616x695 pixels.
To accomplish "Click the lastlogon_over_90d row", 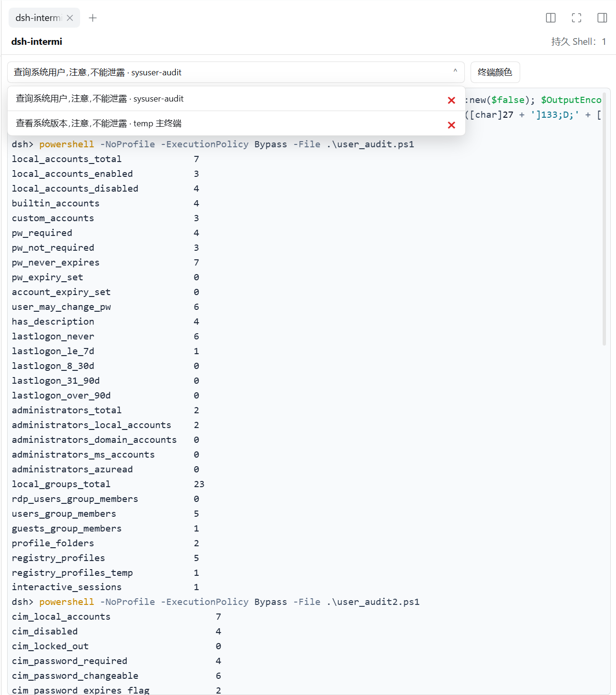I will tap(105, 395).
